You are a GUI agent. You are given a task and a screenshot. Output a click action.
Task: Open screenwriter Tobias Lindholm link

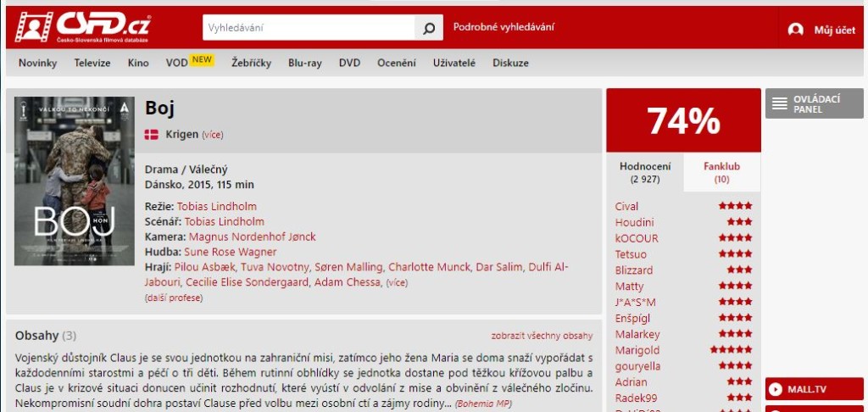tap(224, 221)
